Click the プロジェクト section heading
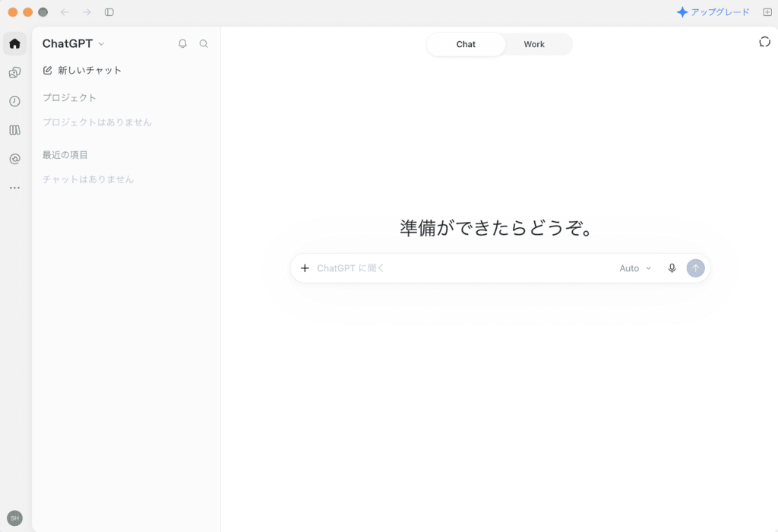Image resolution: width=778 pixels, height=532 pixels. (69, 98)
